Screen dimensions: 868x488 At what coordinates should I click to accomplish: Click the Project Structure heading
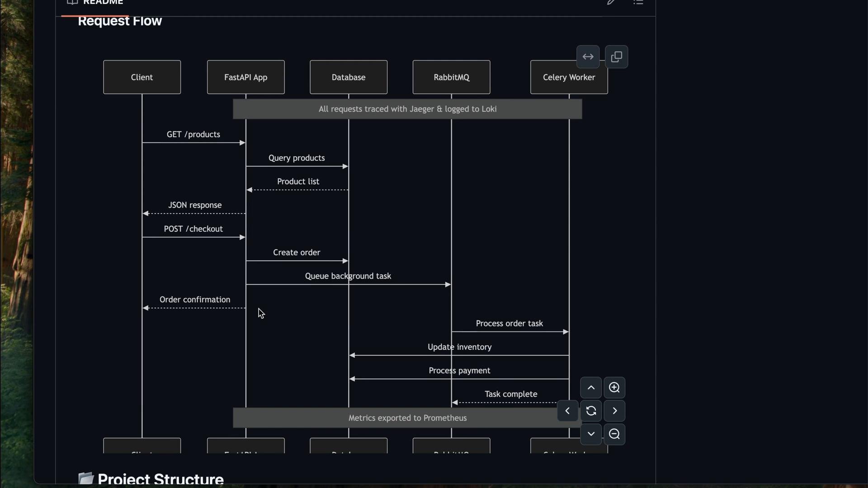(160, 479)
